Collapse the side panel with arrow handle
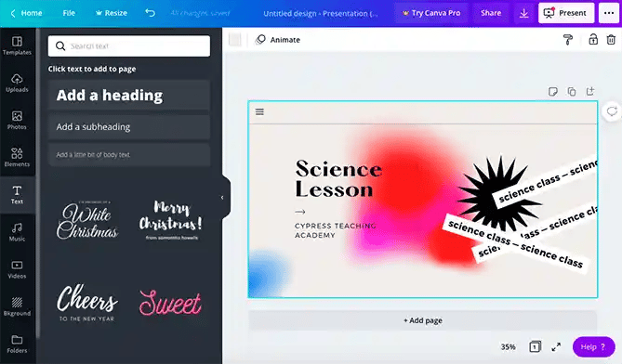The image size is (622, 364). coord(222,197)
